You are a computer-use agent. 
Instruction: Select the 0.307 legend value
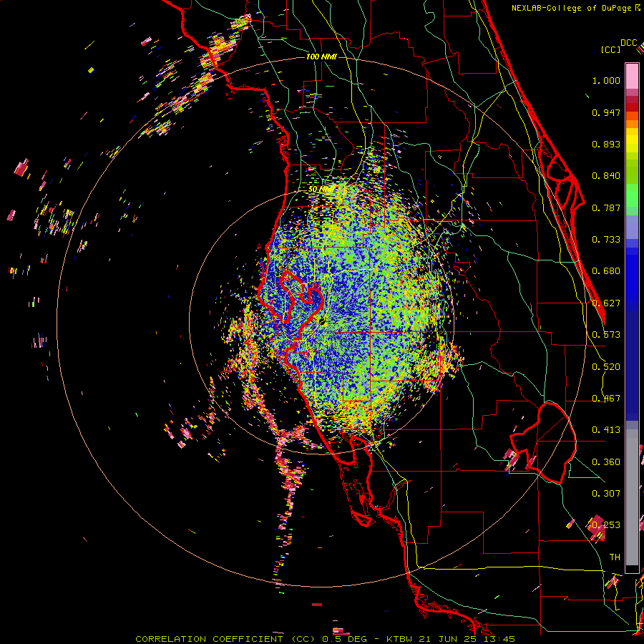[606, 493]
